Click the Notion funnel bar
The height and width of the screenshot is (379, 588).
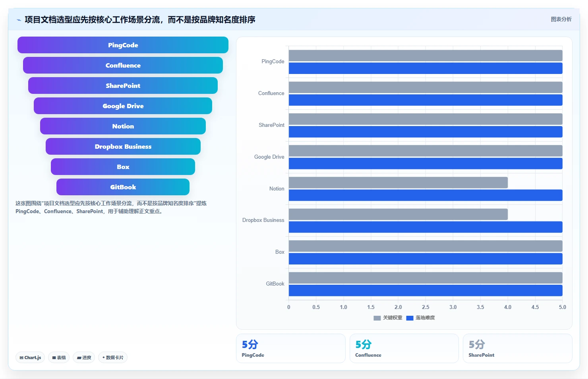coord(123,126)
